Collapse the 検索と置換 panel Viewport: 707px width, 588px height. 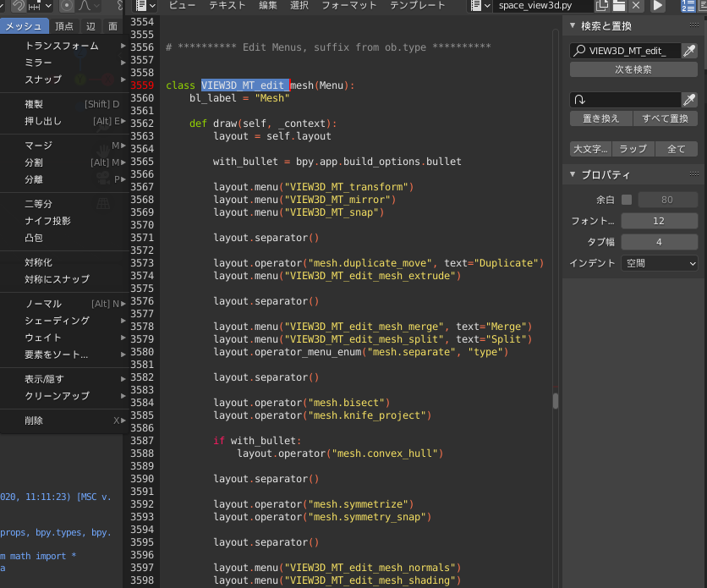pos(573,25)
